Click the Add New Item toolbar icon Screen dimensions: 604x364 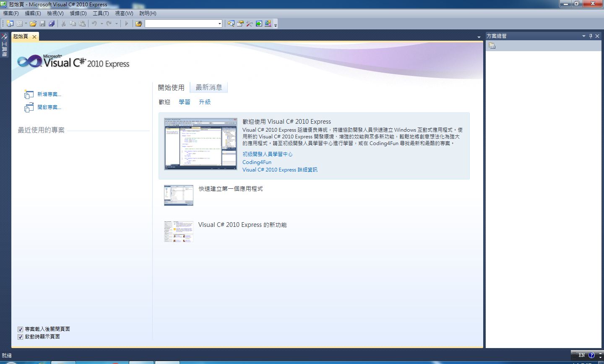pos(19,23)
